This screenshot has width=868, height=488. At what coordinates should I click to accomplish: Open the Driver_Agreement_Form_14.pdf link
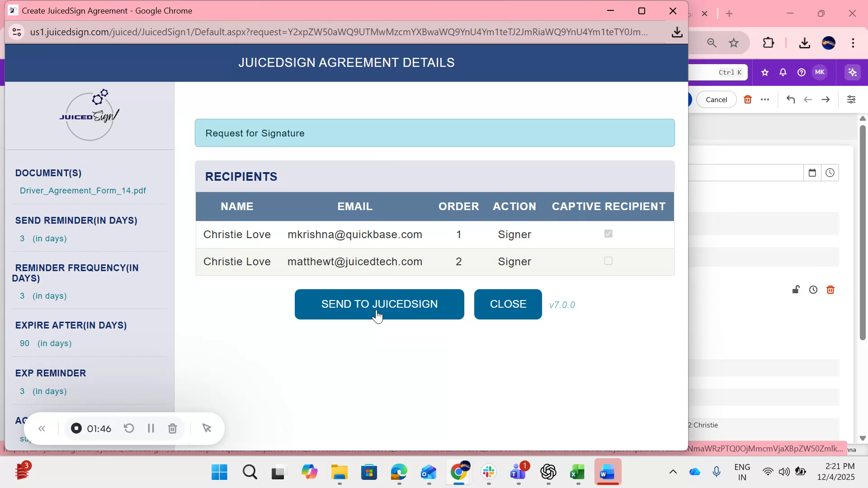[83, 190]
